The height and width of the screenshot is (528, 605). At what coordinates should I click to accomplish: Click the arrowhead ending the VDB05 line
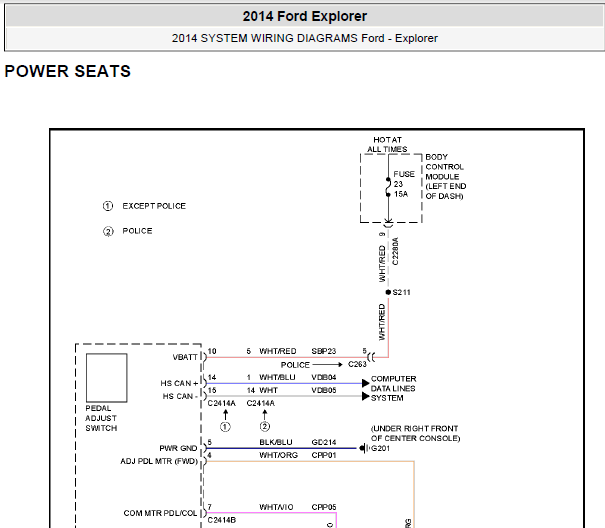coord(365,396)
